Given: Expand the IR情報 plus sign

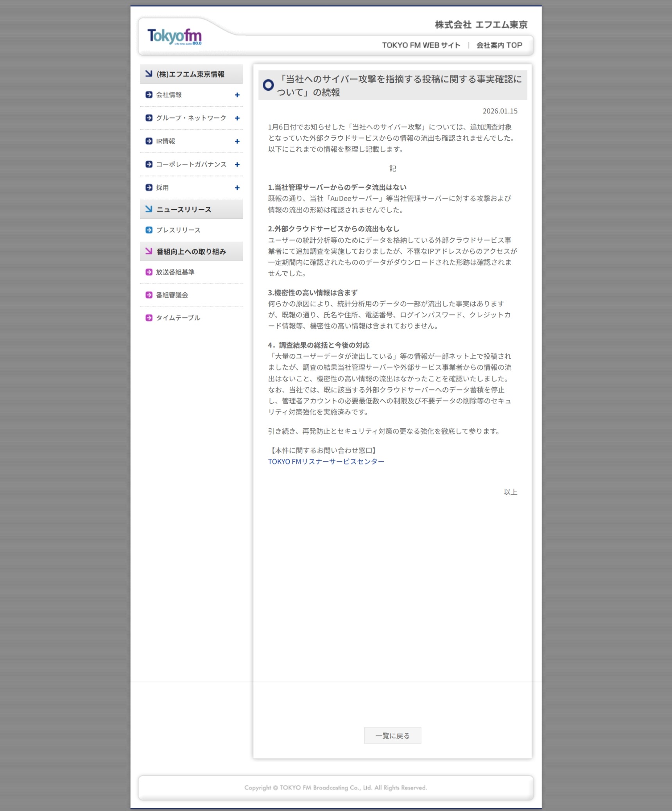Looking at the screenshot, I should (x=237, y=141).
